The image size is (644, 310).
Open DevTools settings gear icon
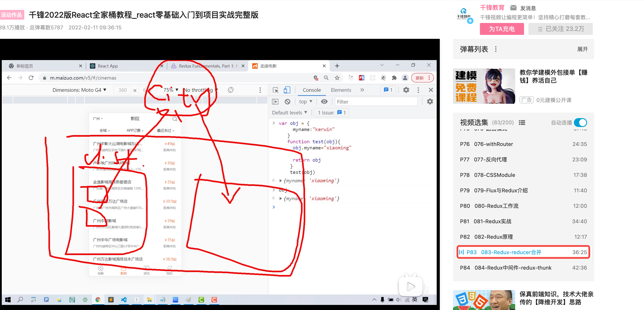[x=406, y=90]
